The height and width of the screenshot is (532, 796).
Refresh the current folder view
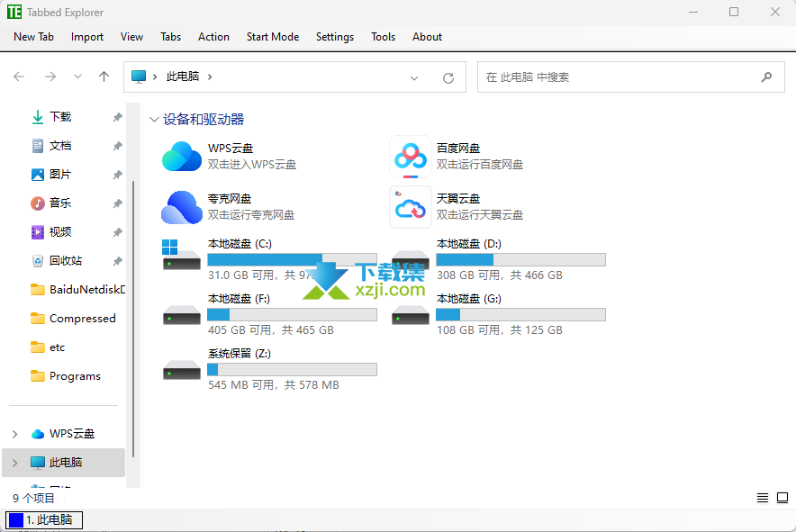click(448, 77)
